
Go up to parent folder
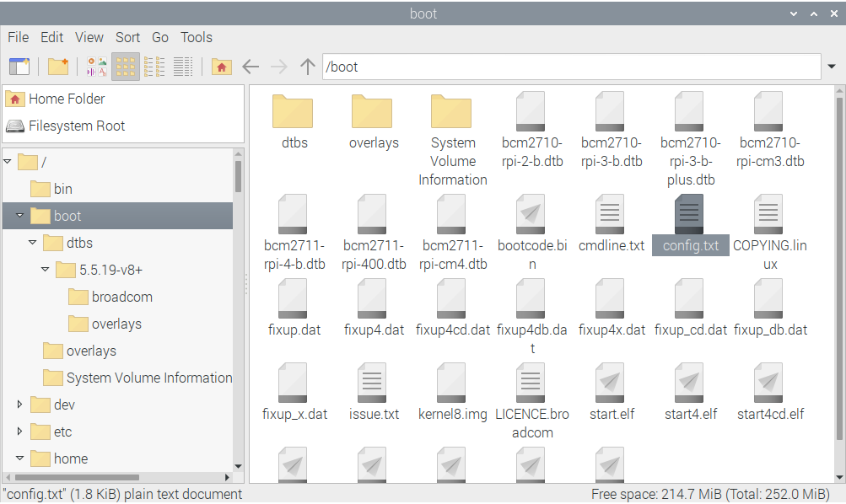308,67
